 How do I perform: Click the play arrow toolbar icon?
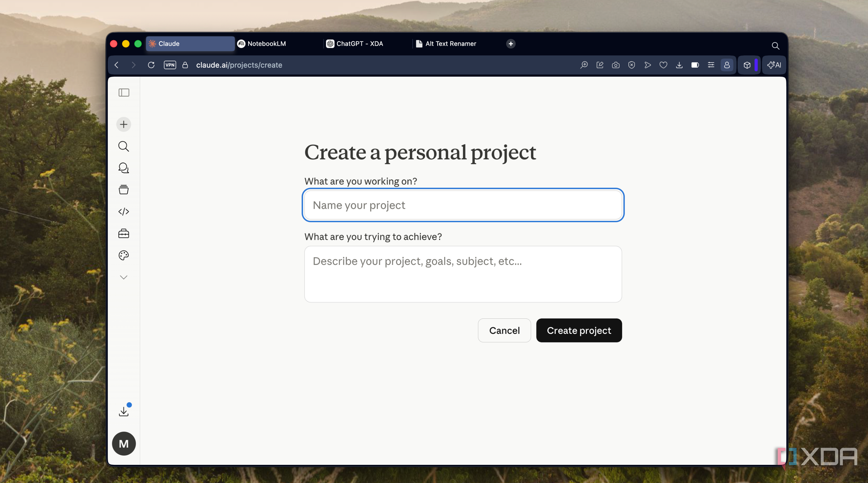click(x=647, y=65)
